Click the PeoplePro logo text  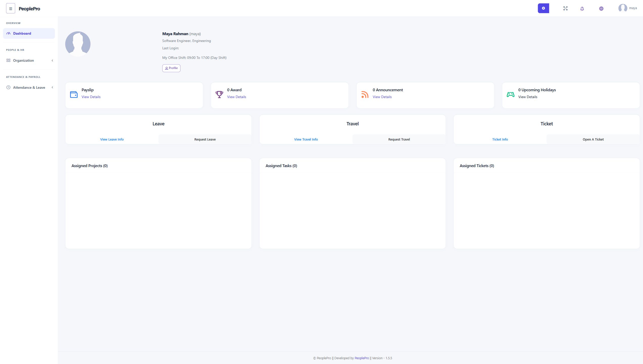point(29,9)
